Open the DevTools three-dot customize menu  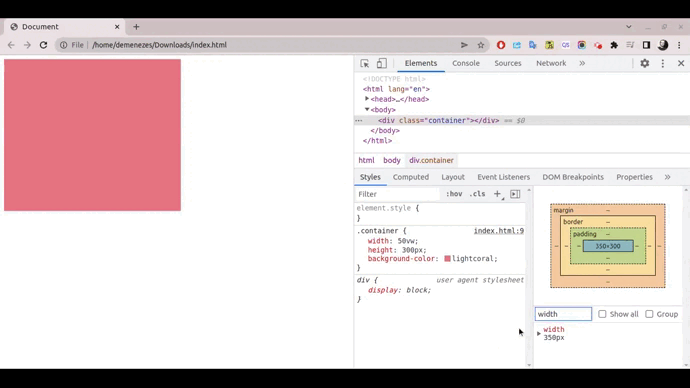pos(663,63)
